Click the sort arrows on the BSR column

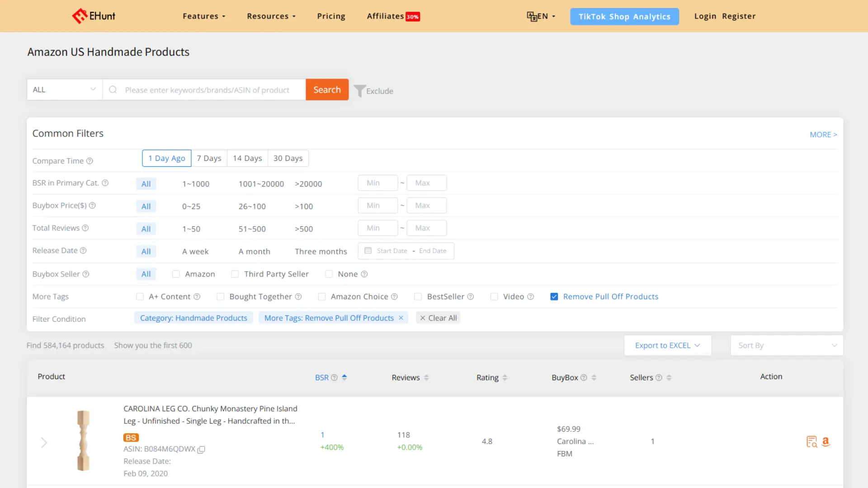tap(344, 377)
